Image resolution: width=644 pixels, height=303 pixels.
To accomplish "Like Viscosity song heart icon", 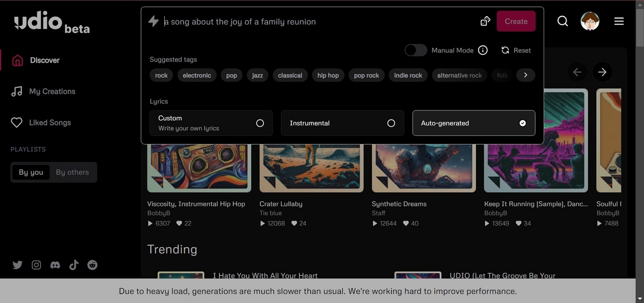I will pos(179,224).
